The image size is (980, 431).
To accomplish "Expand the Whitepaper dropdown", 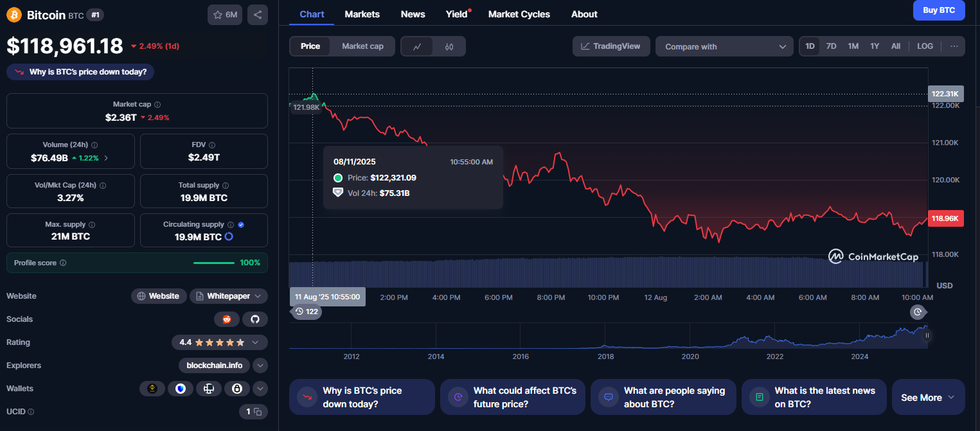I will coord(229,296).
